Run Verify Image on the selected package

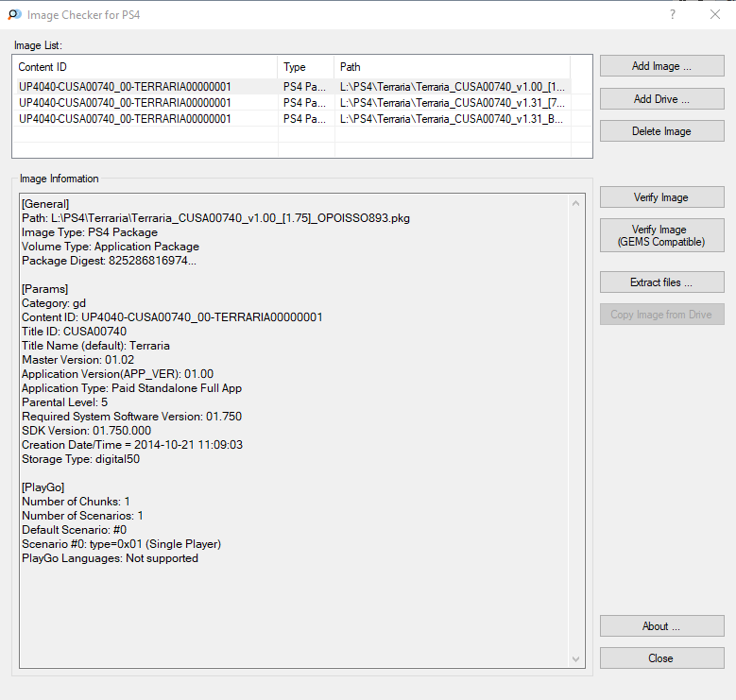(x=661, y=197)
